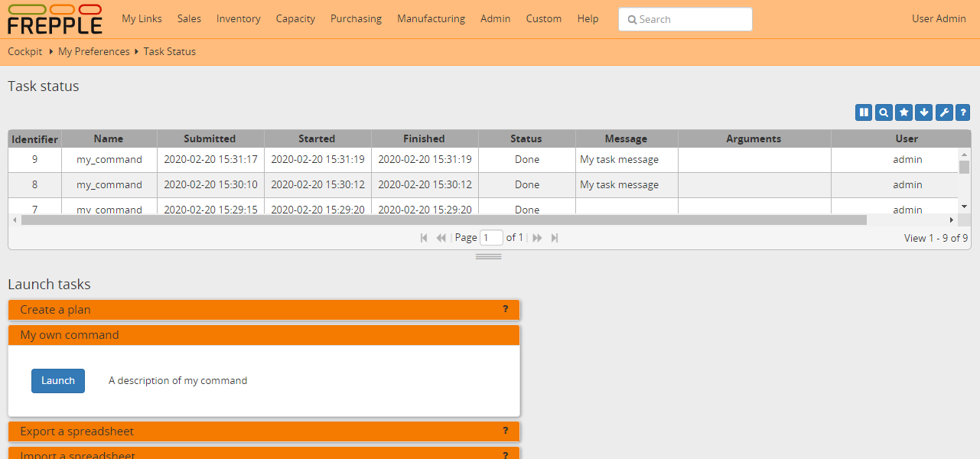Click the FREPPLE logo
The width and height of the screenshot is (980, 459).
coord(54,19)
